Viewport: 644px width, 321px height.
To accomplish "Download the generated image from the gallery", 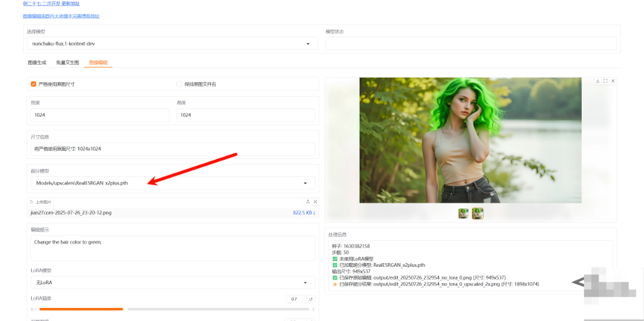I will [x=598, y=81].
